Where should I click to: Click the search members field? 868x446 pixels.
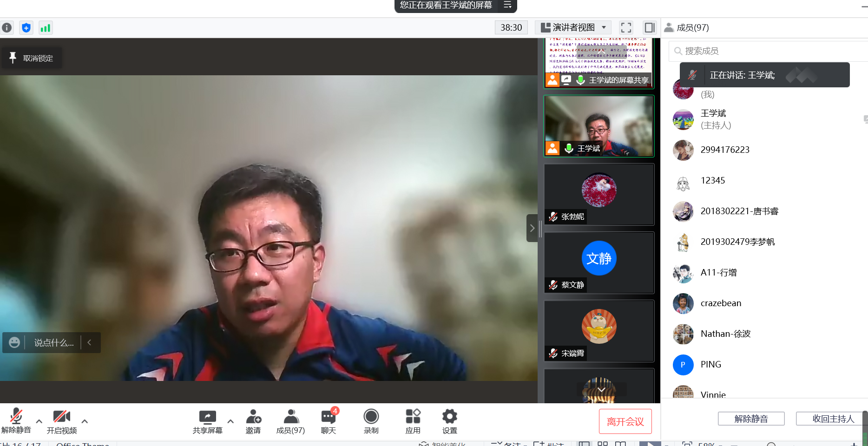[767, 51]
